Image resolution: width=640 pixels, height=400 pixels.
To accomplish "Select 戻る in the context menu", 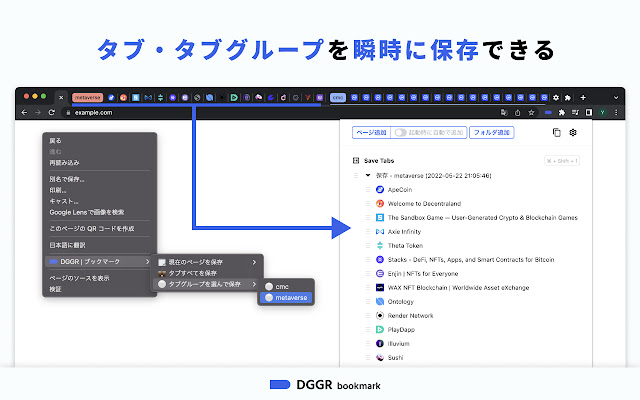I will pos(99,140).
